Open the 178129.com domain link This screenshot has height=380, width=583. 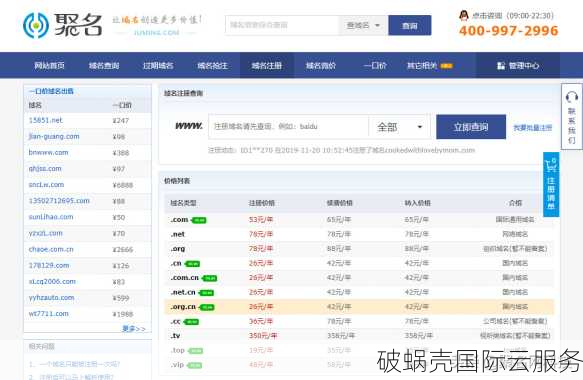click(x=49, y=265)
